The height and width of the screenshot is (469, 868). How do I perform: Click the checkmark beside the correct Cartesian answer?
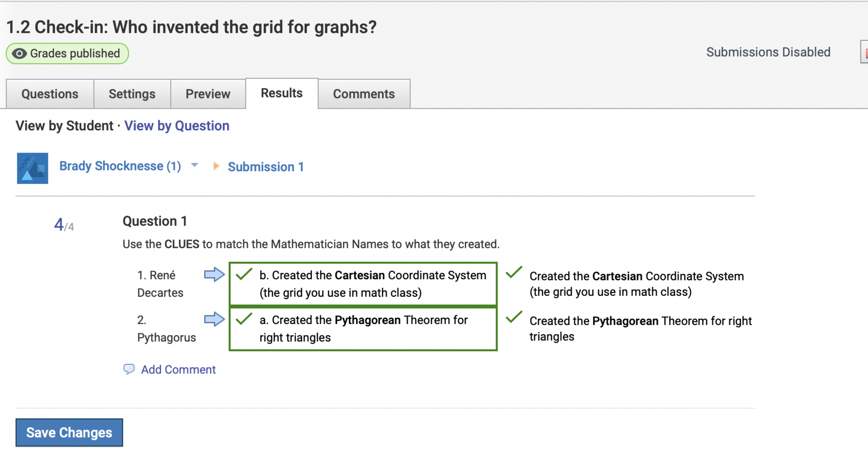point(514,272)
